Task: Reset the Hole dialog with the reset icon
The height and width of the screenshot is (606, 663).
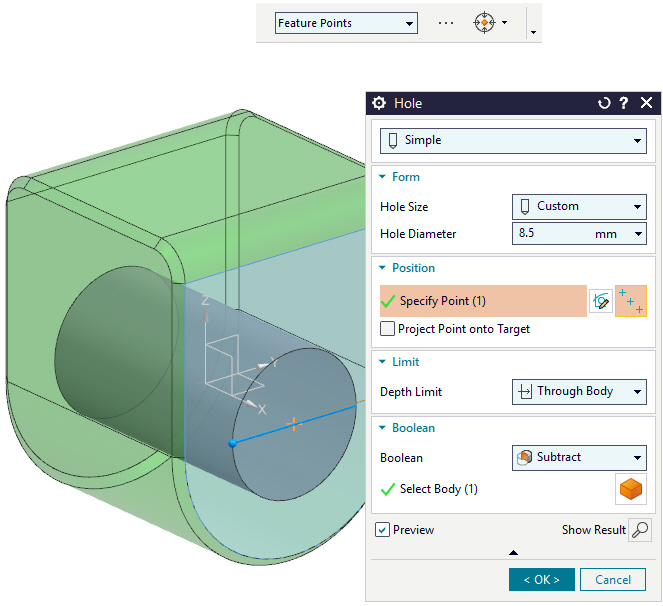Action: (x=604, y=103)
